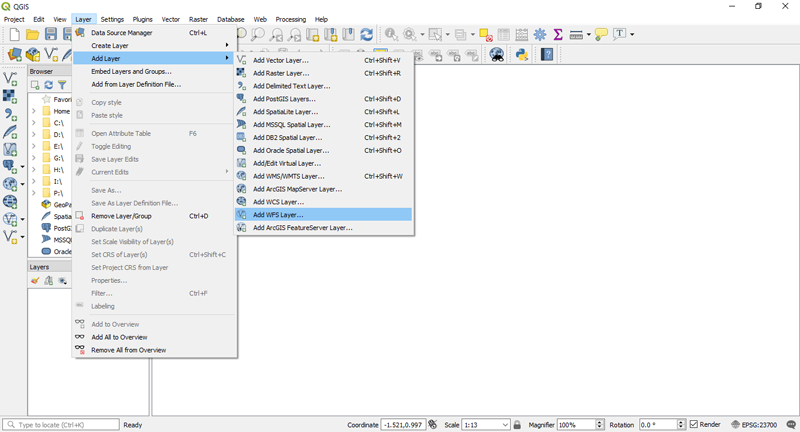Image resolution: width=800 pixels, height=432 pixels.
Task: Click Add Delimited Text Layer left toolbar icon
Action: coord(10,114)
